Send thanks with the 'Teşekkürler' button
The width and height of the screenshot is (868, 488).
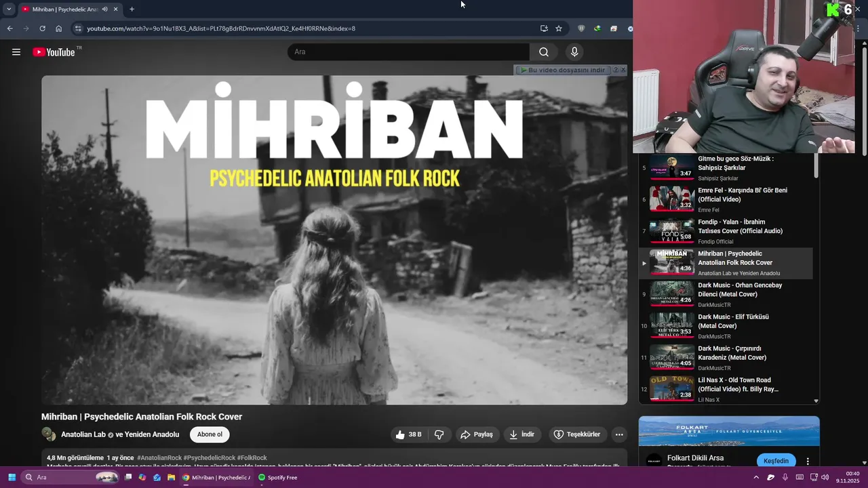(576, 434)
